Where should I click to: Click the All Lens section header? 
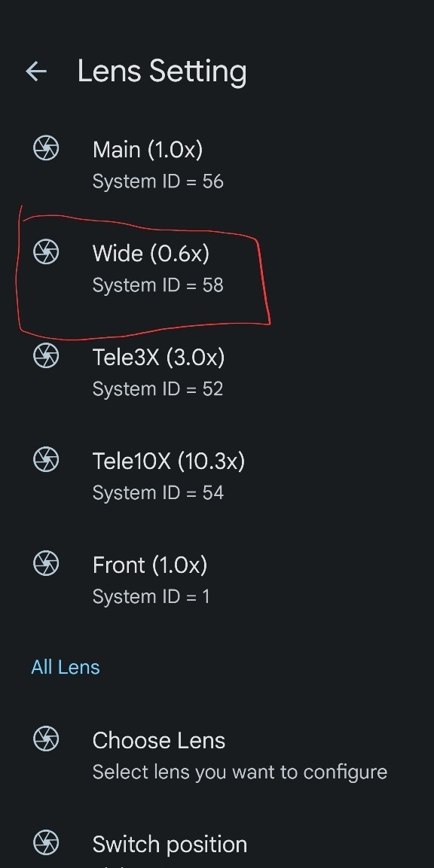(66, 667)
